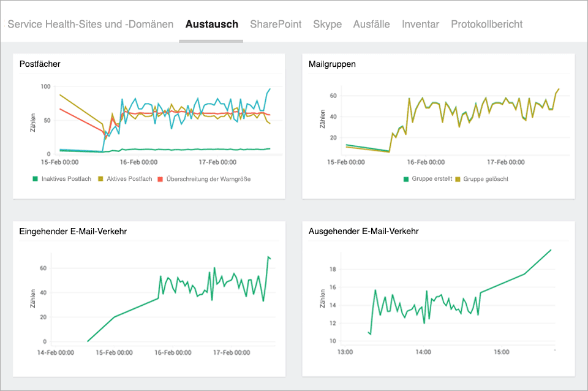Toggle the Gruppe gelöscht legend entry
The height and width of the screenshot is (391, 588).
point(484,179)
